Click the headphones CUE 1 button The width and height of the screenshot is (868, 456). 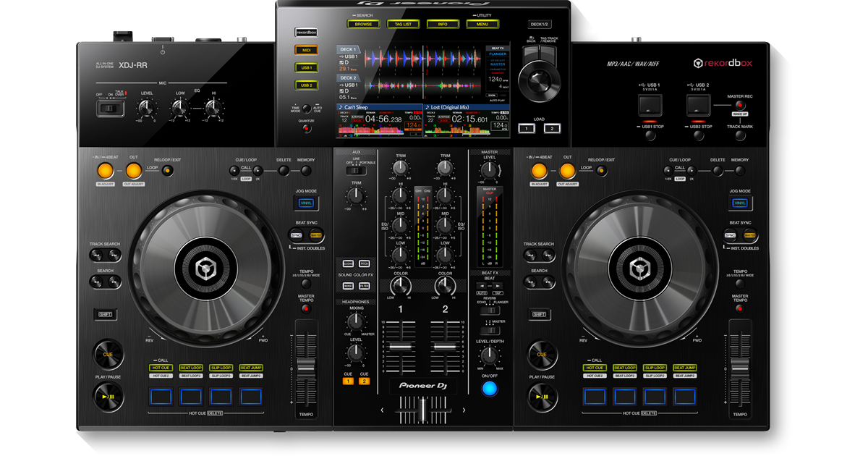[x=348, y=381]
